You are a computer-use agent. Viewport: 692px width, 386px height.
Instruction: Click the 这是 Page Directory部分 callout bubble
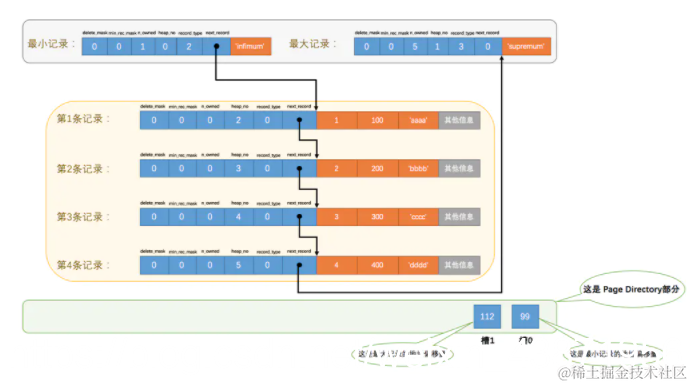[632, 289]
